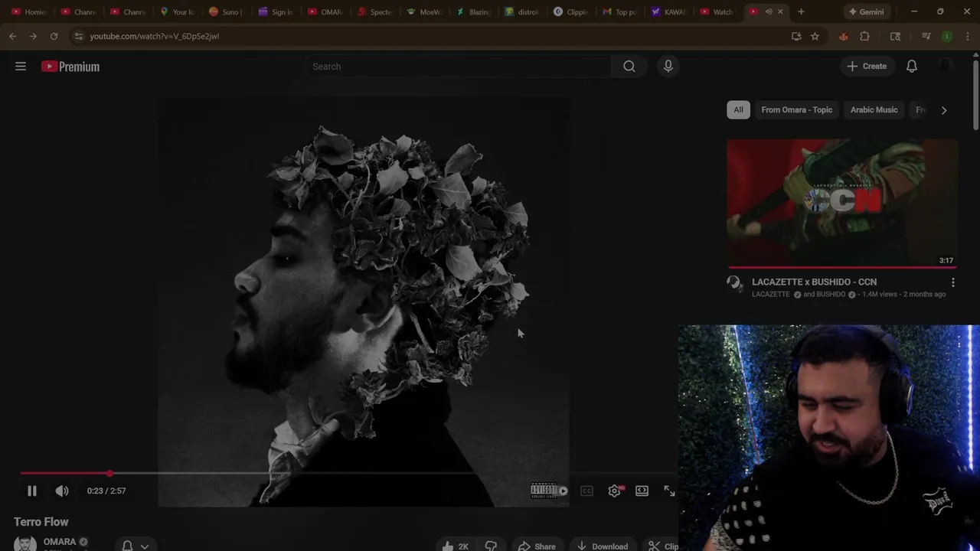The height and width of the screenshot is (551, 980).
Task: Open OMARA channel avatar
Action: [x=25, y=543]
